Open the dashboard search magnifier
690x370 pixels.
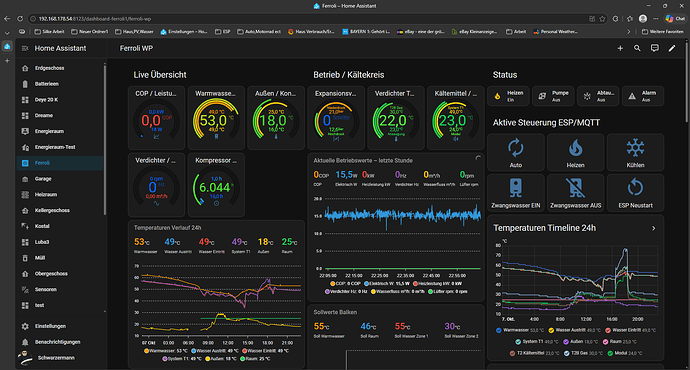coord(637,48)
